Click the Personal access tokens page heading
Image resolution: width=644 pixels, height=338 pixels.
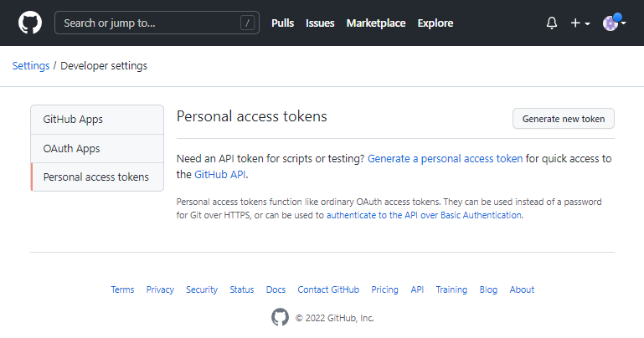click(x=252, y=116)
